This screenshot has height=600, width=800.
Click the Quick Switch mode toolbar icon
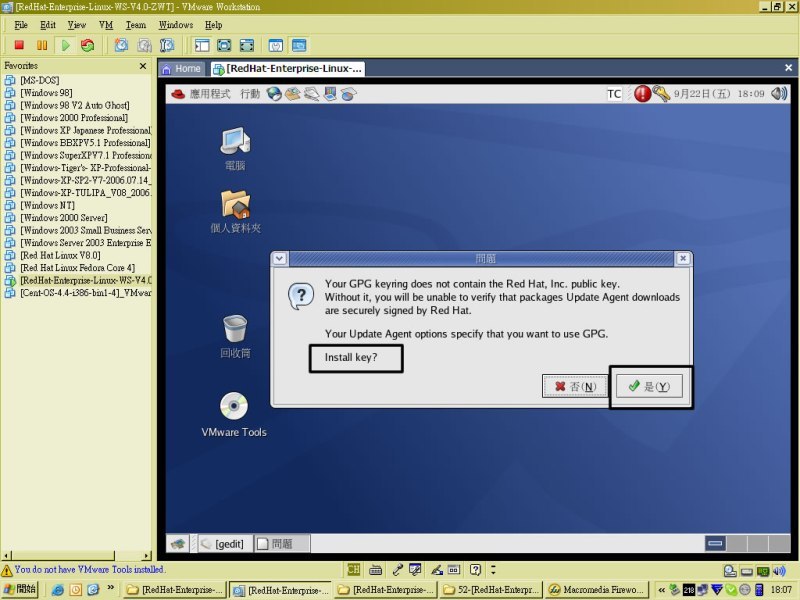point(246,45)
